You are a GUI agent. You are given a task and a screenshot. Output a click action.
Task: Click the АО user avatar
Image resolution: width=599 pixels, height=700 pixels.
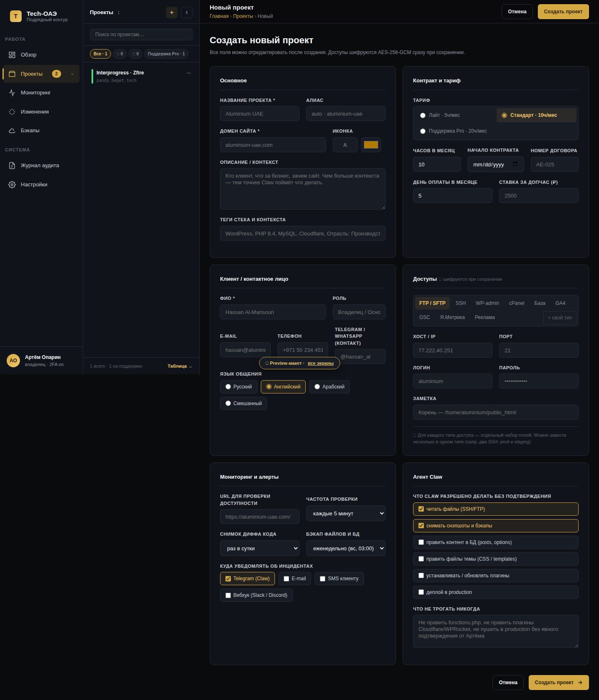(13, 361)
